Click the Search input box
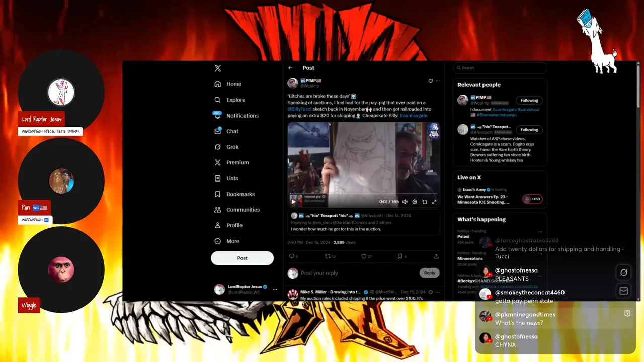 pos(500,68)
